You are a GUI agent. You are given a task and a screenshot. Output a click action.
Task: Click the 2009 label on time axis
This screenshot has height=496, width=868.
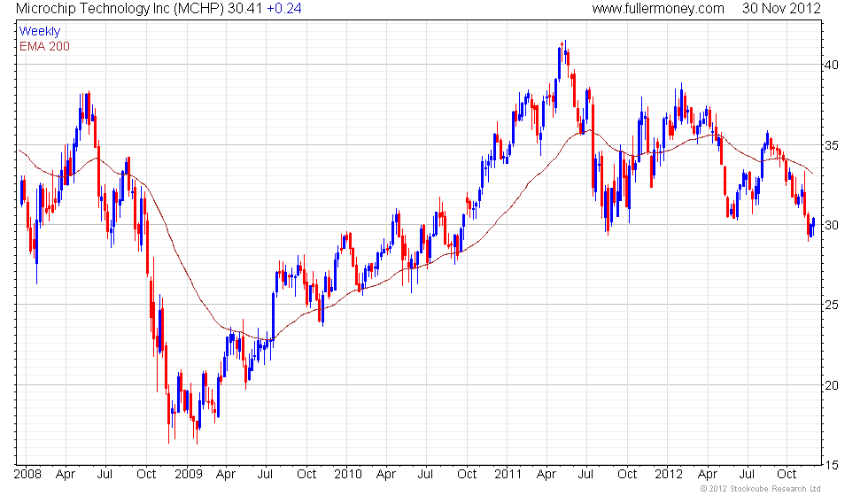pyautogui.click(x=188, y=475)
